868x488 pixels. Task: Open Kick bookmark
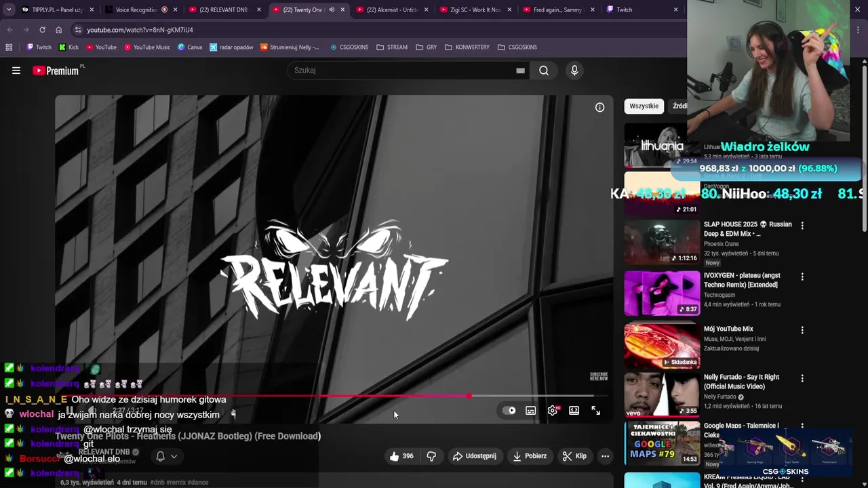pos(68,47)
